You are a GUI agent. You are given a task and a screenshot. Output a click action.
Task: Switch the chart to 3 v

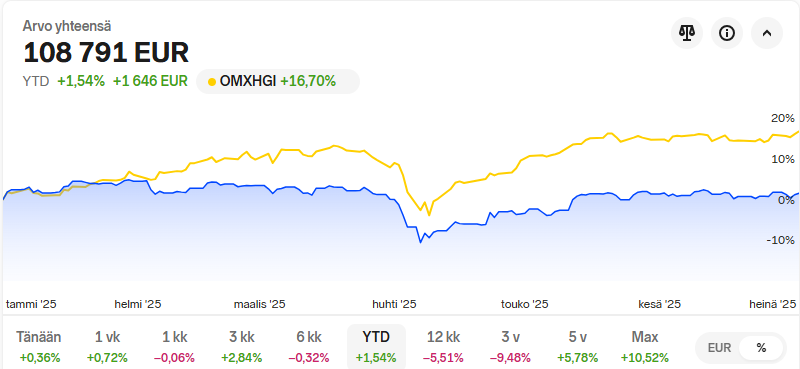tap(510, 346)
